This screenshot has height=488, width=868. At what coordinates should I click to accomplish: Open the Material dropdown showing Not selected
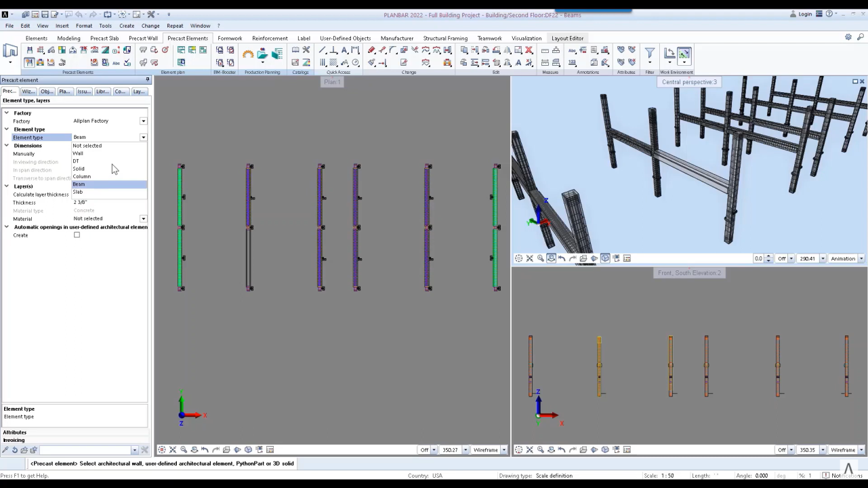(143, 218)
